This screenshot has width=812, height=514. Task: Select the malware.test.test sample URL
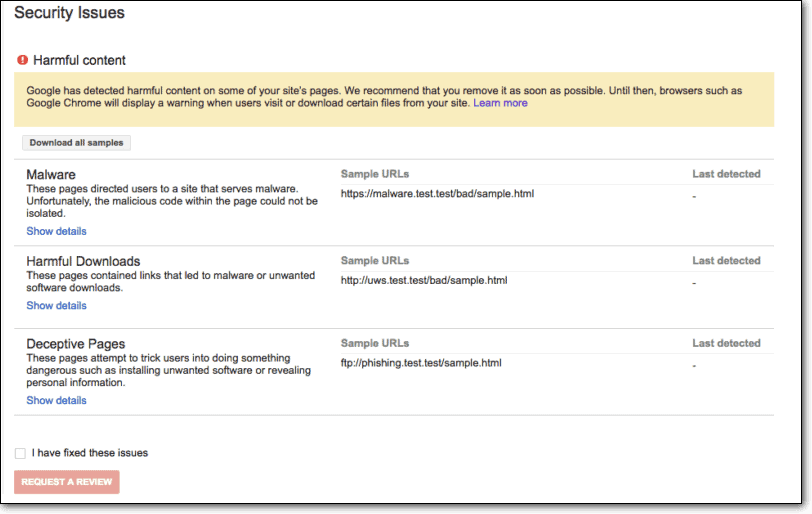(x=437, y=194)
